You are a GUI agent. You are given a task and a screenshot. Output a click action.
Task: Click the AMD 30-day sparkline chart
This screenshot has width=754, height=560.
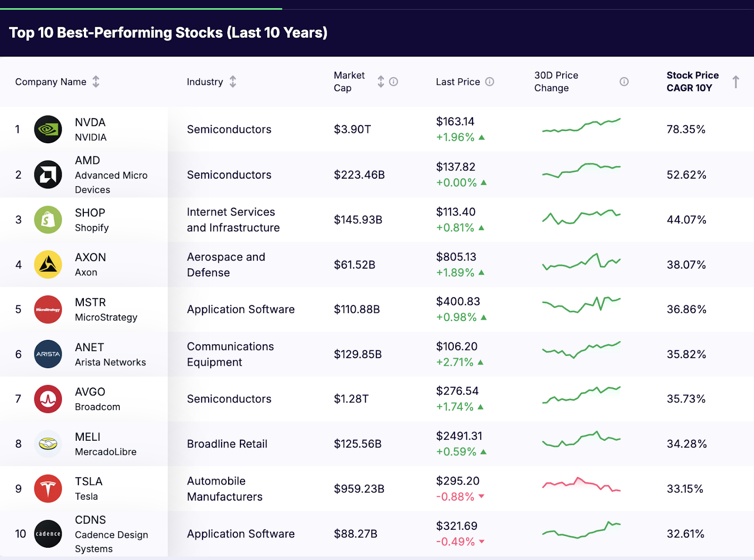click(582, 170)
